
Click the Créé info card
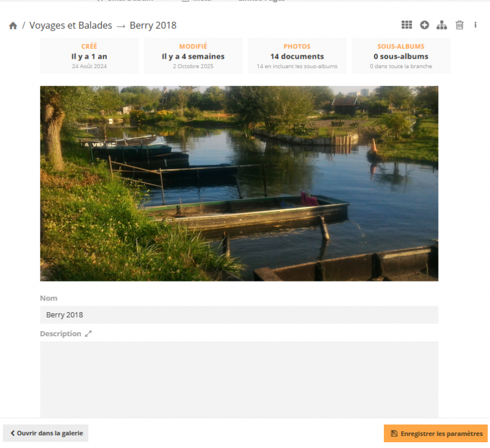click(x=89, y=56)
